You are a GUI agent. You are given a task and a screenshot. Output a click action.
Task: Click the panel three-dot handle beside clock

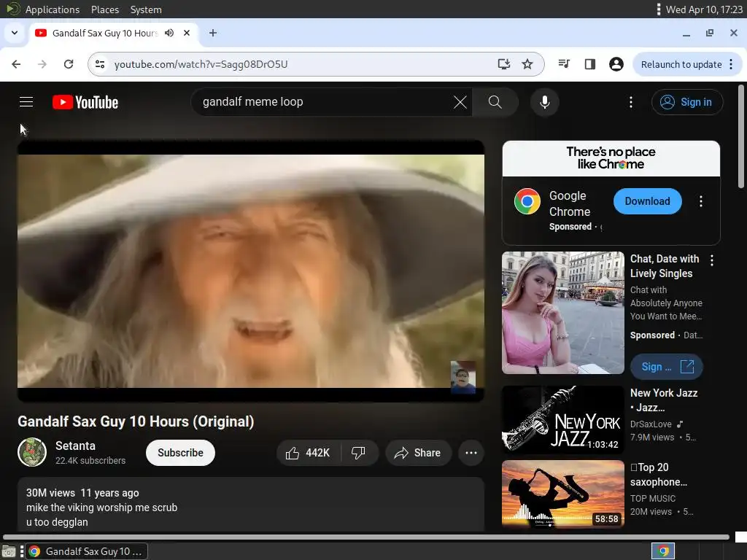[659, 9]
